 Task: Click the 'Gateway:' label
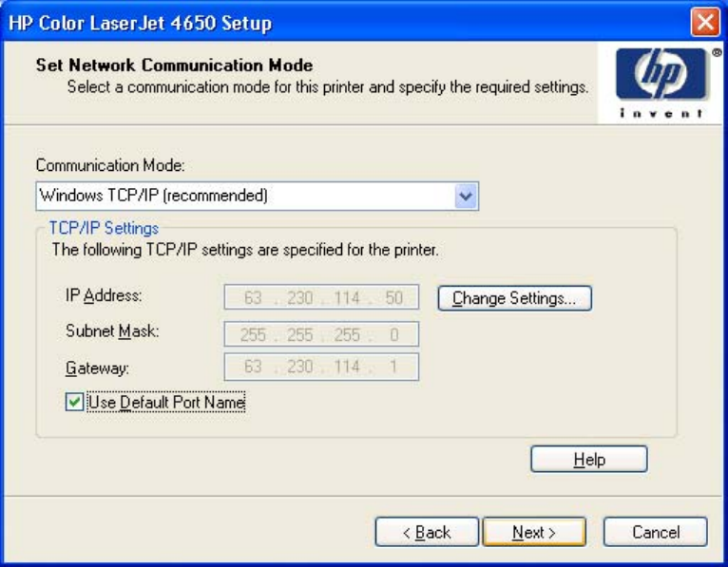(x=97, y=368)
